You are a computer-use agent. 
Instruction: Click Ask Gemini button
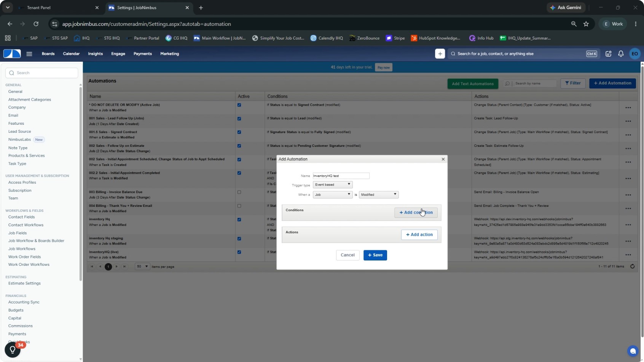[566, 8]
